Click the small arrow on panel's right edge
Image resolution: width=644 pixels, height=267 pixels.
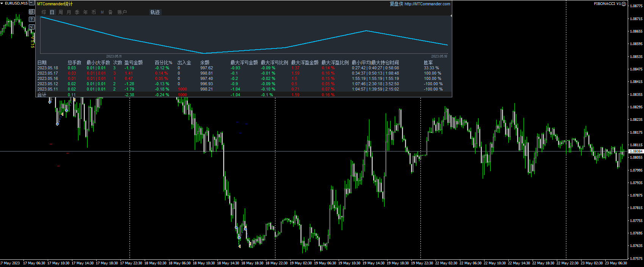coord(451,16)
